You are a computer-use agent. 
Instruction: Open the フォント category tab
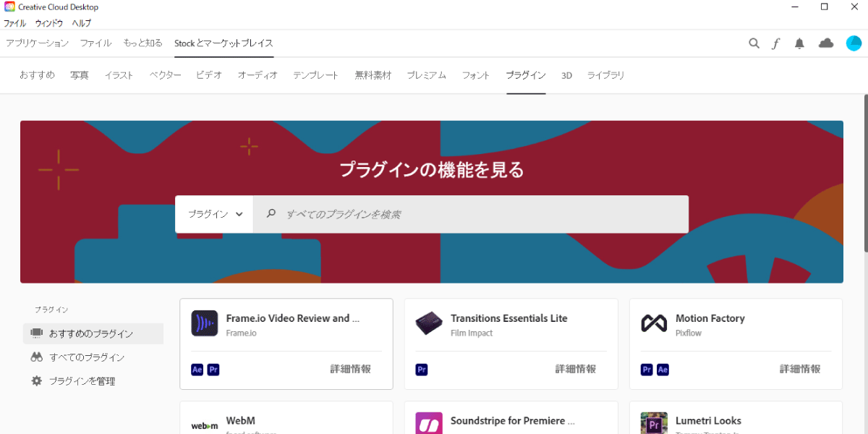coord(476,75)
